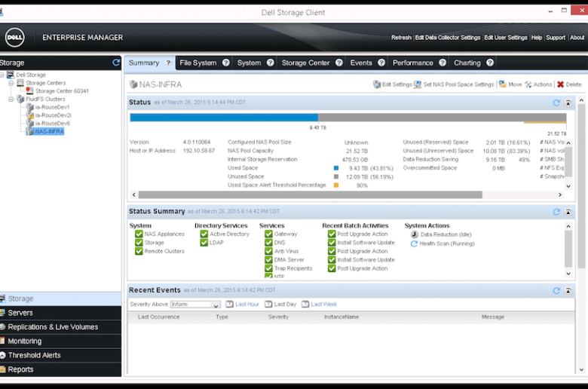Click Trap Recipients status checkmark
Viewport: 588px width, 389px height.
point(268,268)
